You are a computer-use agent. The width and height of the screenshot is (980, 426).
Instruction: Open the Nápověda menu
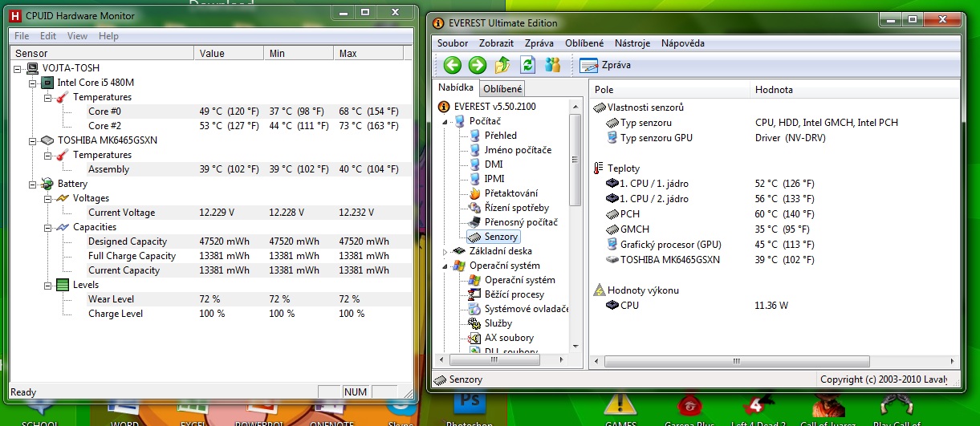coord(683,43)
